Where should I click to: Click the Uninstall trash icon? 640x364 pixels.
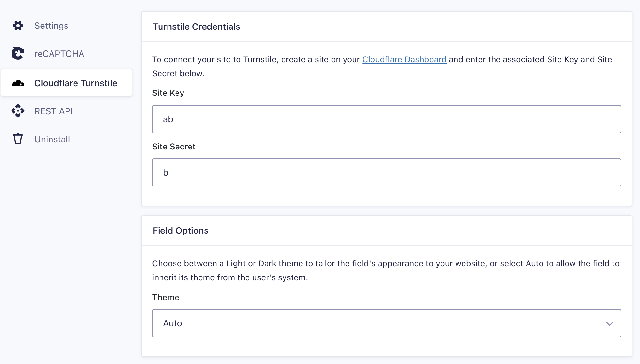(18, 139)
